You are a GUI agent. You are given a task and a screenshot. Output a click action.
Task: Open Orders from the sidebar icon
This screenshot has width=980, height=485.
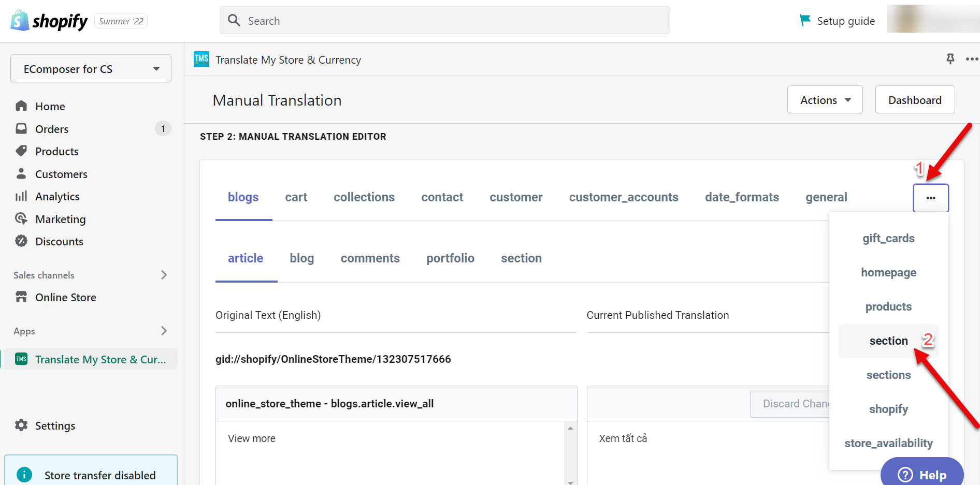point(21,128)
